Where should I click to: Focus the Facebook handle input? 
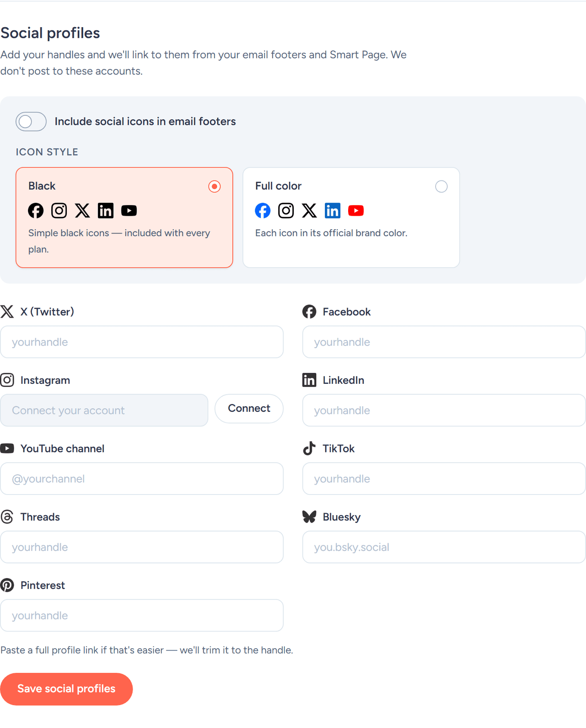pyautogui.click(x=444, y=342)
